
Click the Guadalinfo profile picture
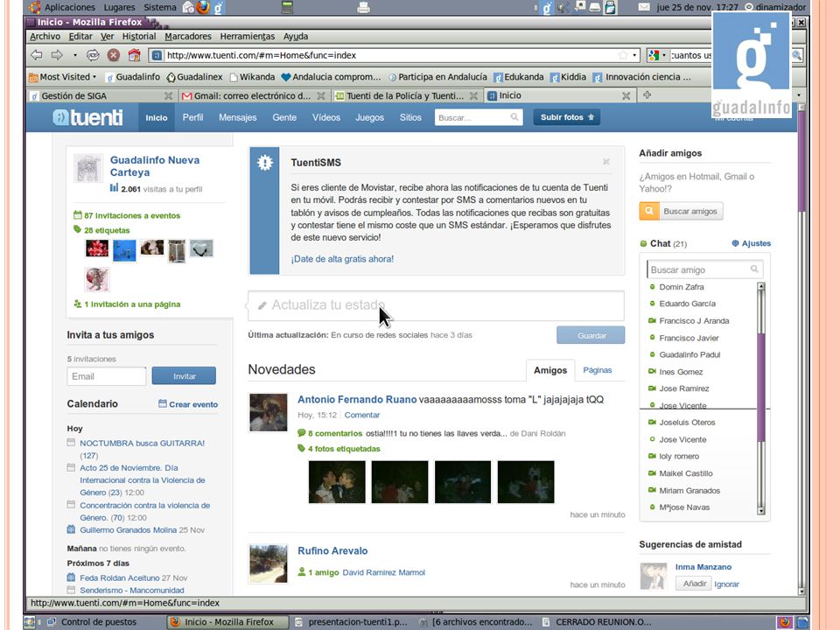pos(87,168)
